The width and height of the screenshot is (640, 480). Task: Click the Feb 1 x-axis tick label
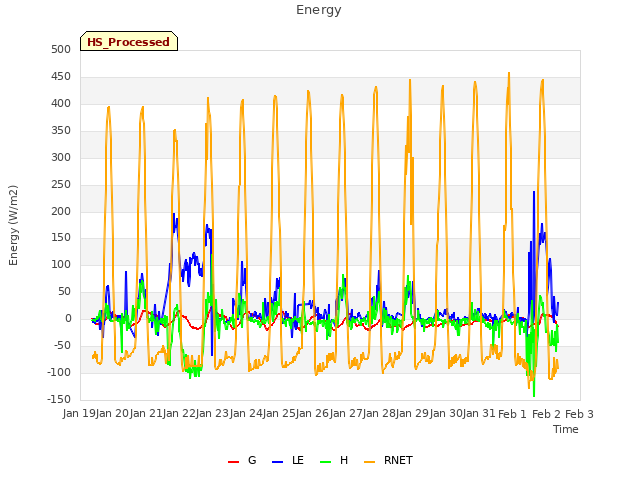pyautogui.click(x=513, y=414)
